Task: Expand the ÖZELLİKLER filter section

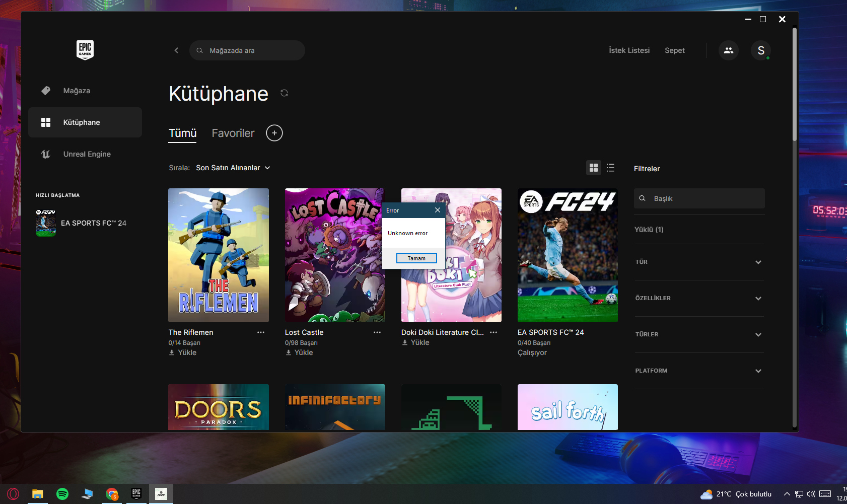Action: tap(699, 299)
